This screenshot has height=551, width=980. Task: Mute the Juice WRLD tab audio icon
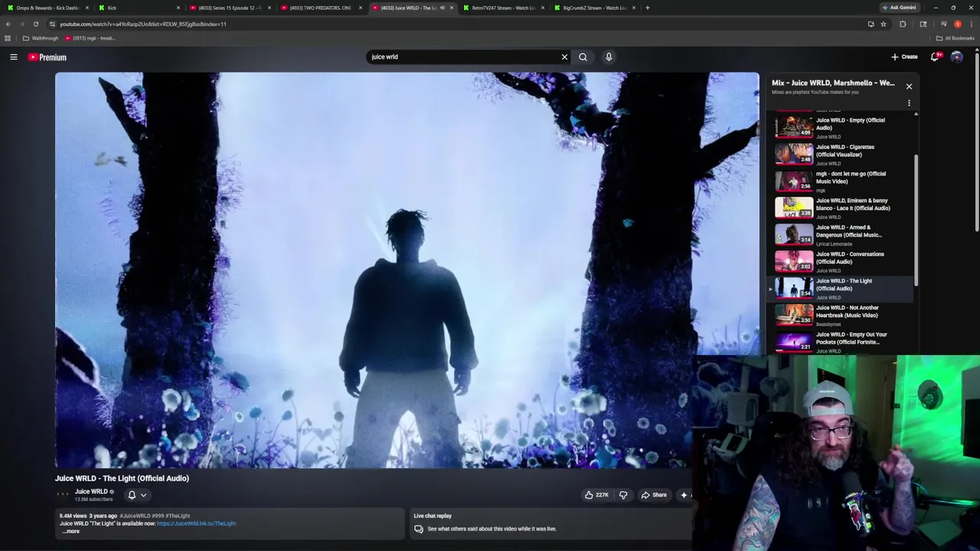click(x=442, y=8)
